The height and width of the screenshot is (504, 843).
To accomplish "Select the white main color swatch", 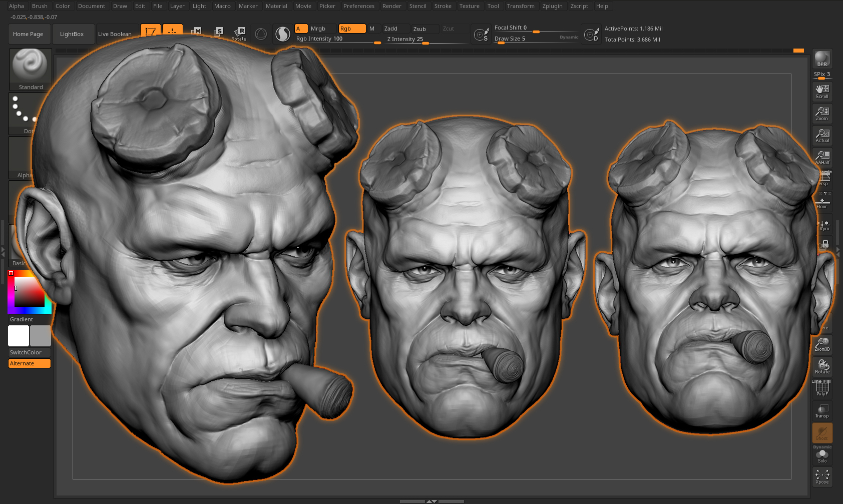I will pyautogui.click(x=19, y=336).
